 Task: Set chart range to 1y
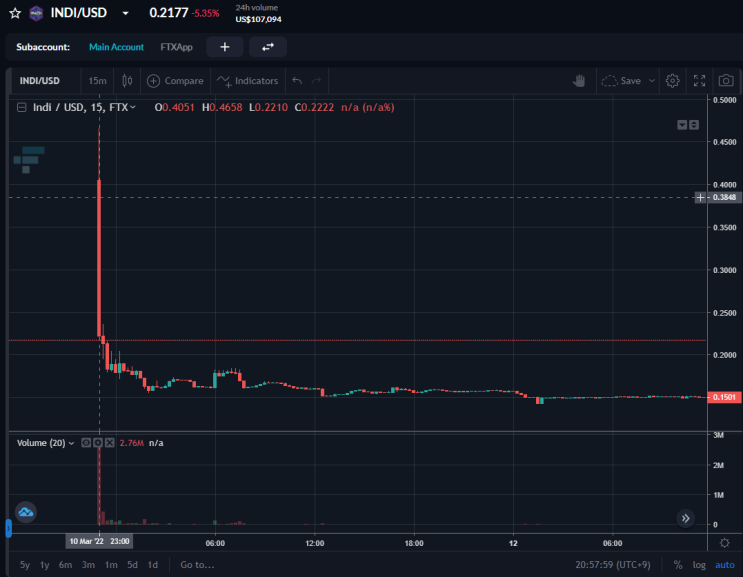45,565
